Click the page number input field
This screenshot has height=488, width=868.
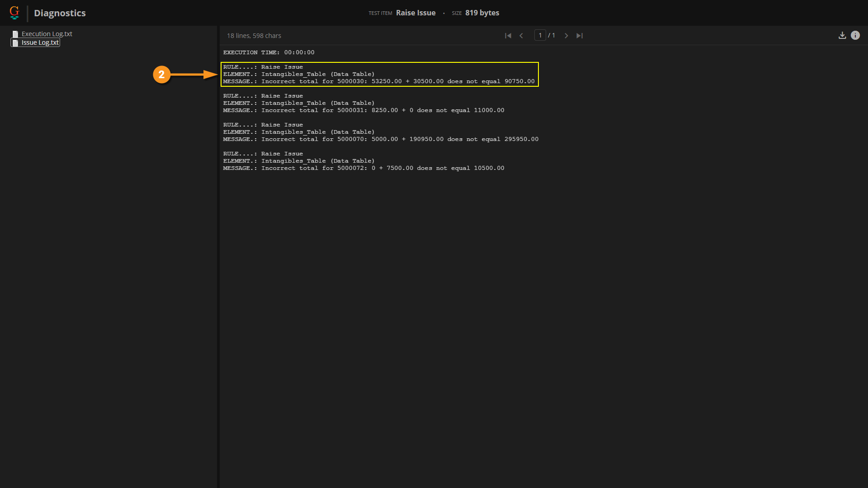540,35
